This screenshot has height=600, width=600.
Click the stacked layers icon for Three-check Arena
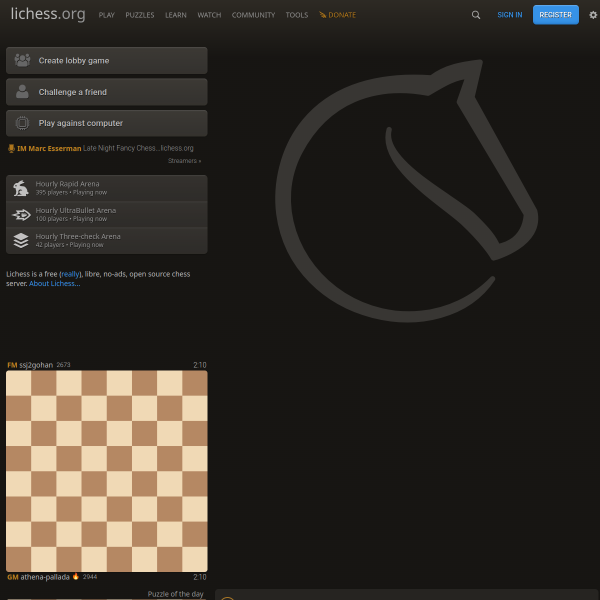[21, 241]
